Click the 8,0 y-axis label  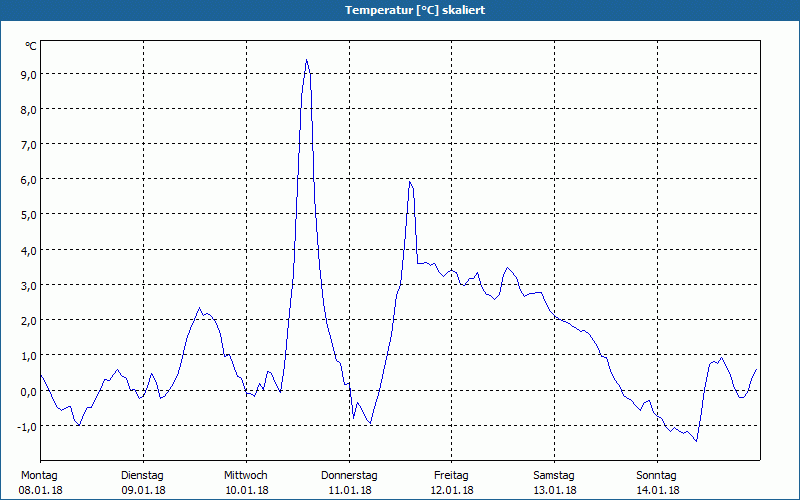[x=28, y=110]
